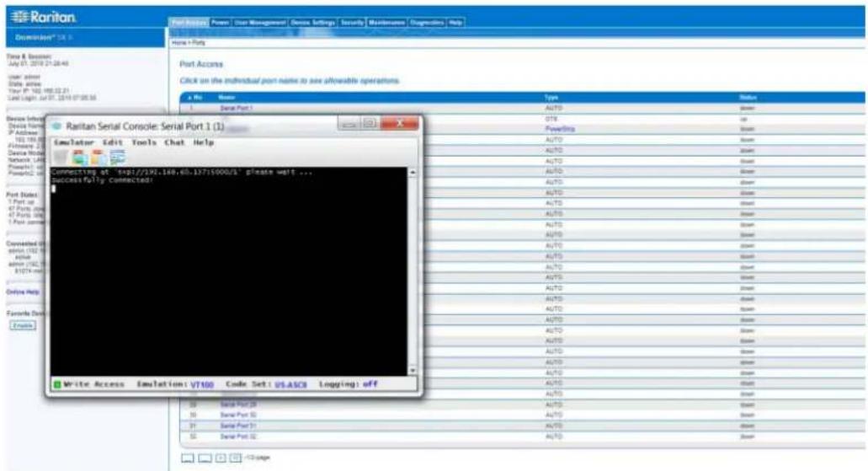The height and width of the screenshot is (471, 868).
Task: Click the Port Access page heading
Action: pyautogui.click(x=201, y=64)
